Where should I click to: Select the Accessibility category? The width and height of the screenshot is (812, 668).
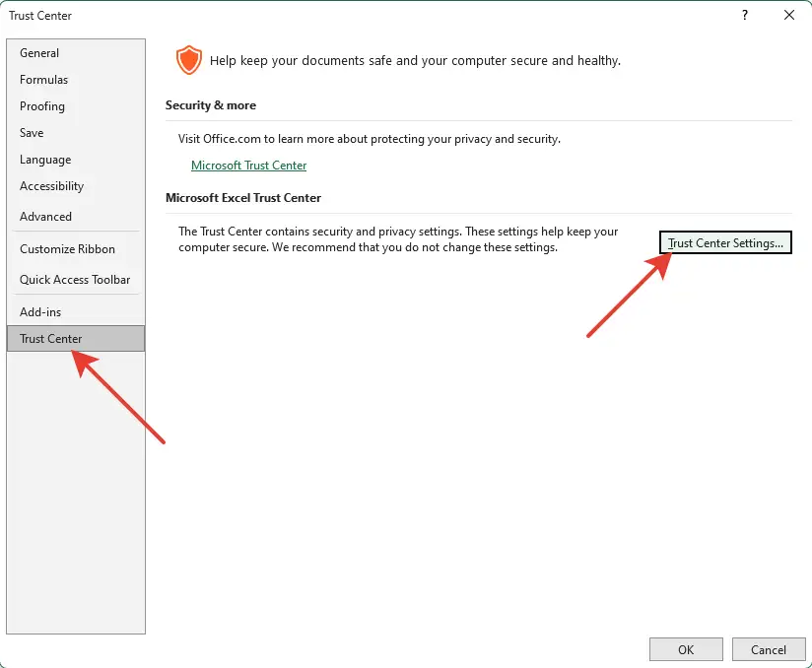(52, 185)
